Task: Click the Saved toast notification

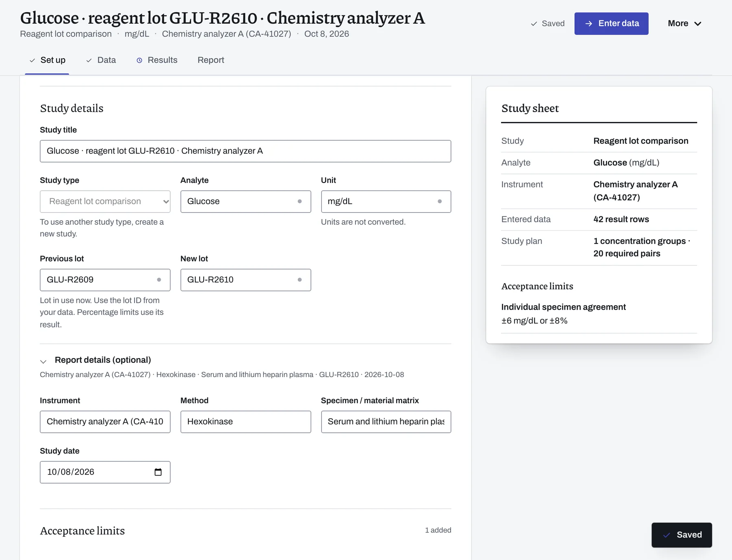Action: click(682, 535)
